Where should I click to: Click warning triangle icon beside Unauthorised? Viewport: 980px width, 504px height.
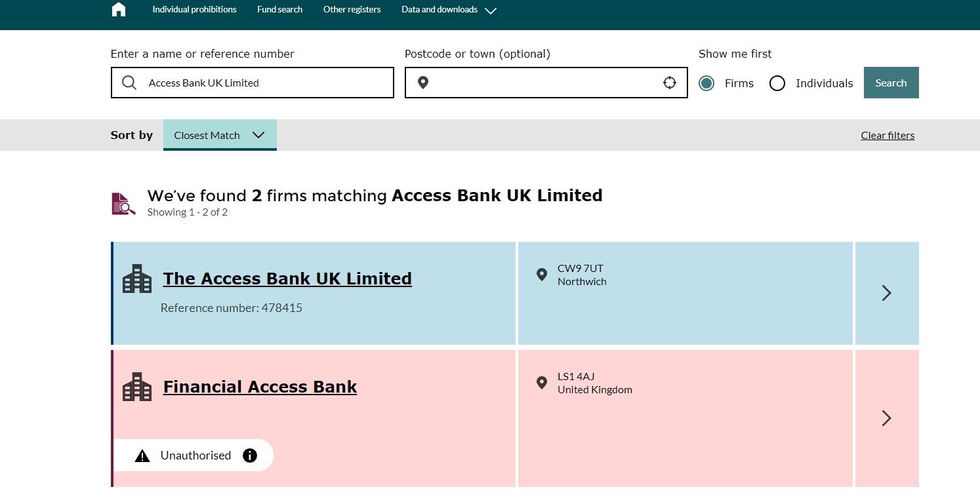[142, 456]
